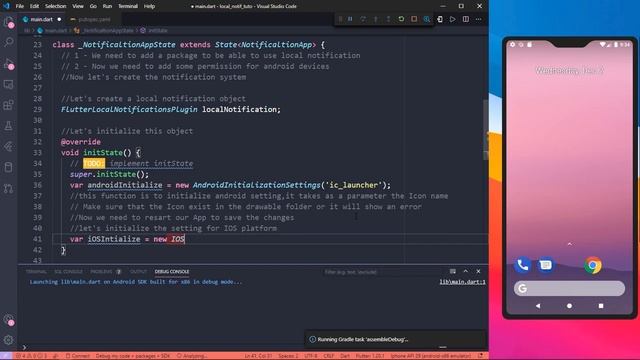Click the debug console input prompt
The image size is (640, 360).
253,347
